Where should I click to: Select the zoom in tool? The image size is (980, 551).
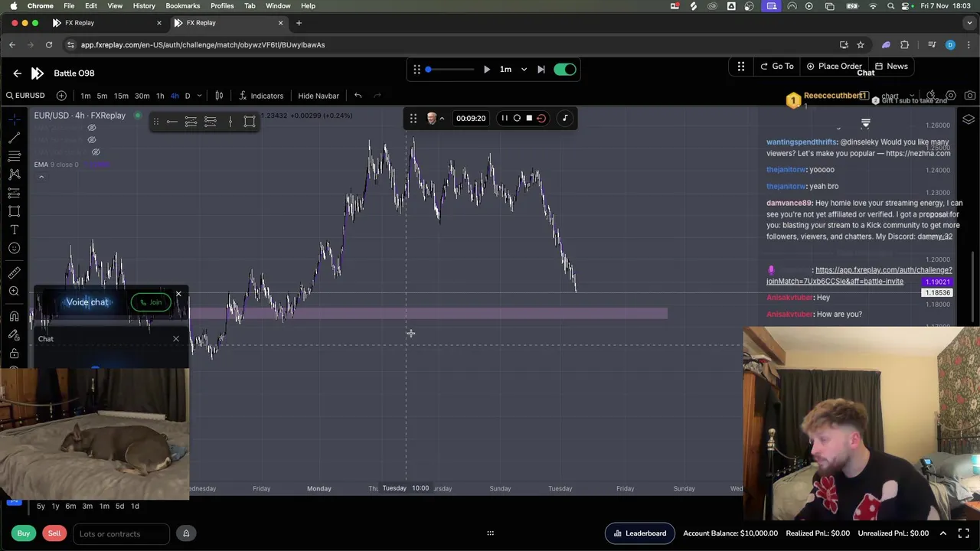click(x=14, y=291)
